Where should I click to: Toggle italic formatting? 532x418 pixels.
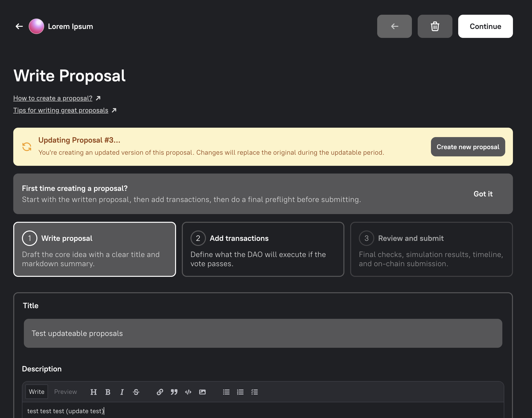[122, 392]
